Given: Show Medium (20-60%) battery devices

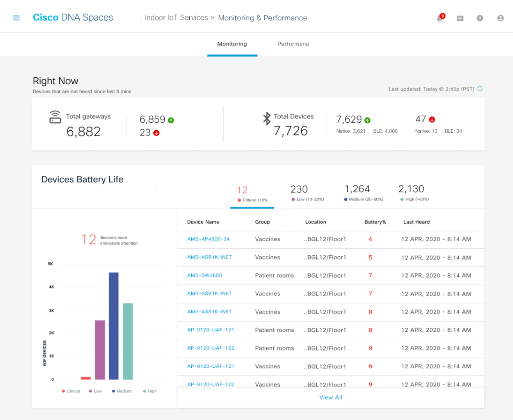Looking at the screenshot, I should tap(363, 193).
